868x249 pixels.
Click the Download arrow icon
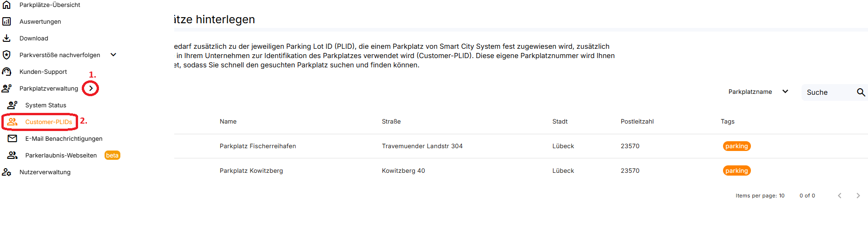7,38
